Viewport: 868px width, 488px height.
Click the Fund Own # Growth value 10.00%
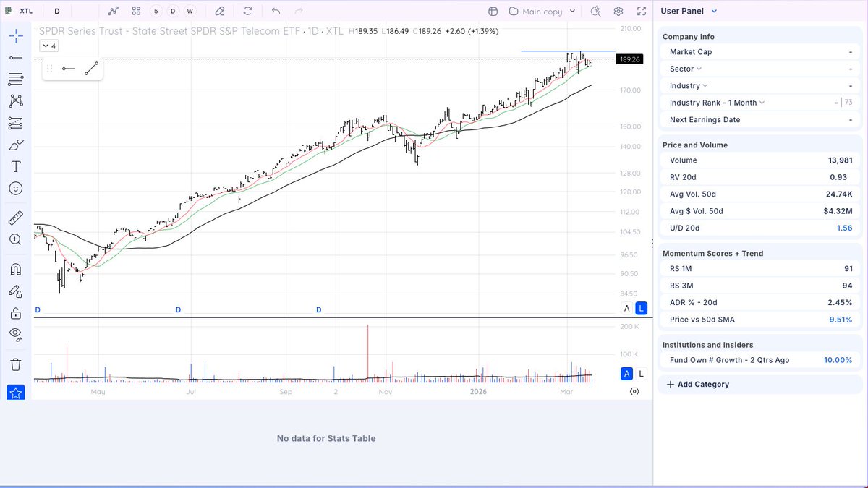coord(838,360)
